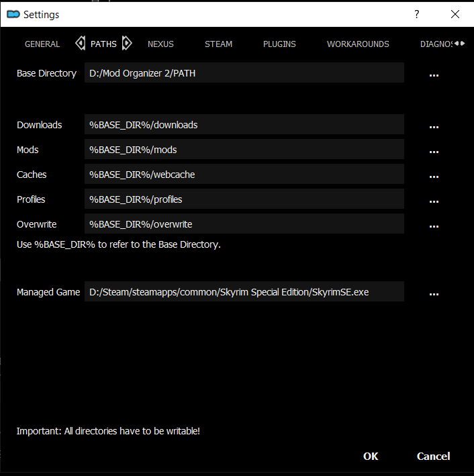Open the Nexus tab
The image size is (474, 476).
tap(160, 44)
